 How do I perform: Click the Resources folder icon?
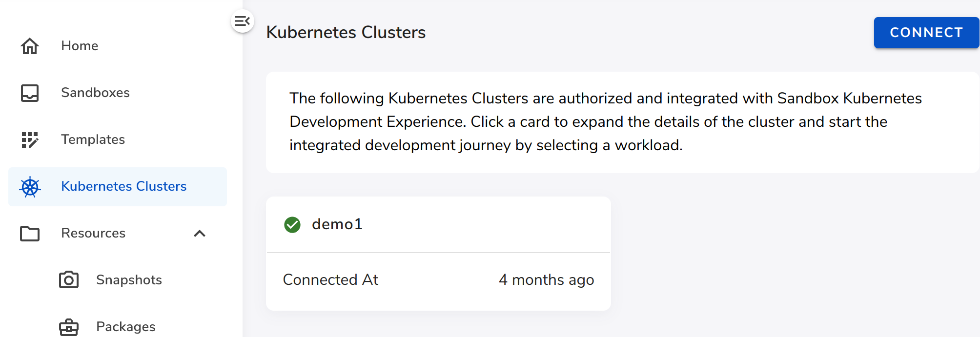[30, 234]
